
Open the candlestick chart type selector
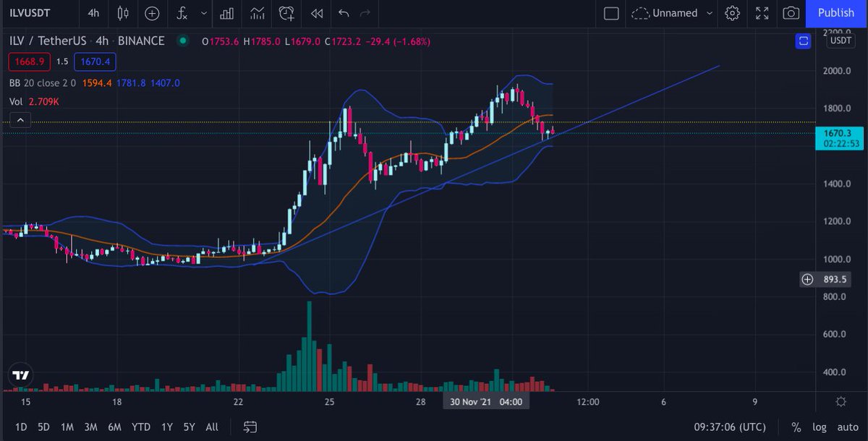click(x=123, y=13)
